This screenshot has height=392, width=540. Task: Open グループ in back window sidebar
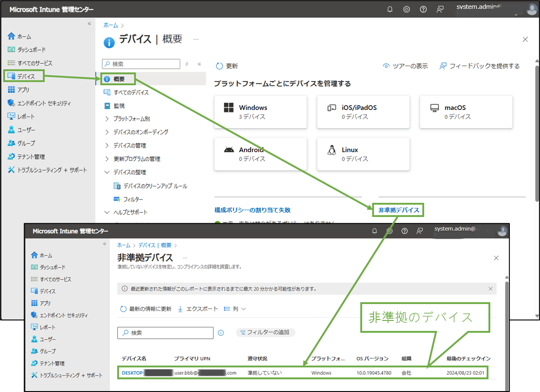(x=21, y=143)
